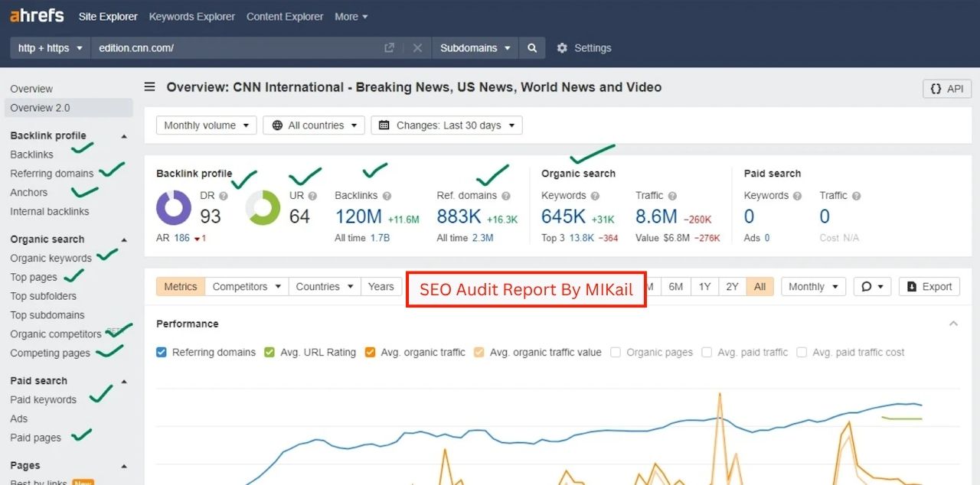Click the Ahrefs logo
This screenshot has width=980, height=485.
tap(37, 16)
